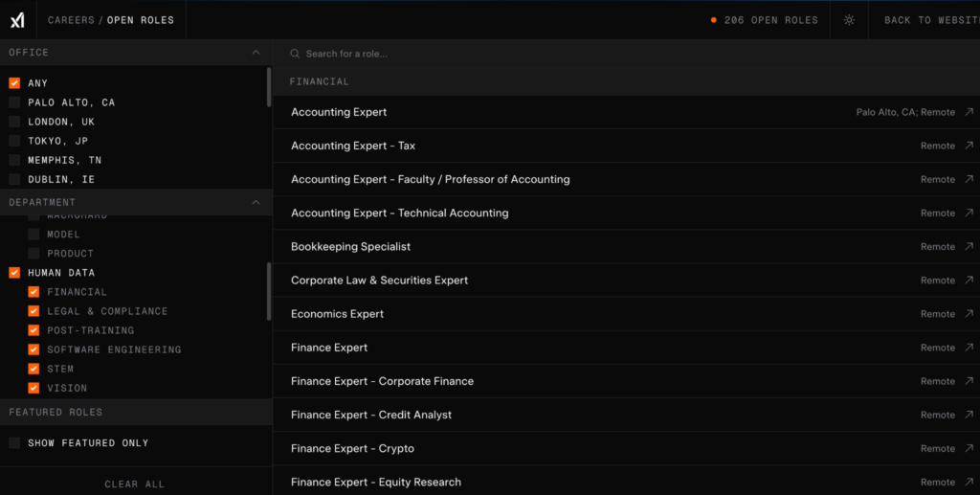Image resolution: width=980 pixels, height=495 pixels.
Task: Open the Corporate Law & Securities Expert role
Action: point(379,281)
